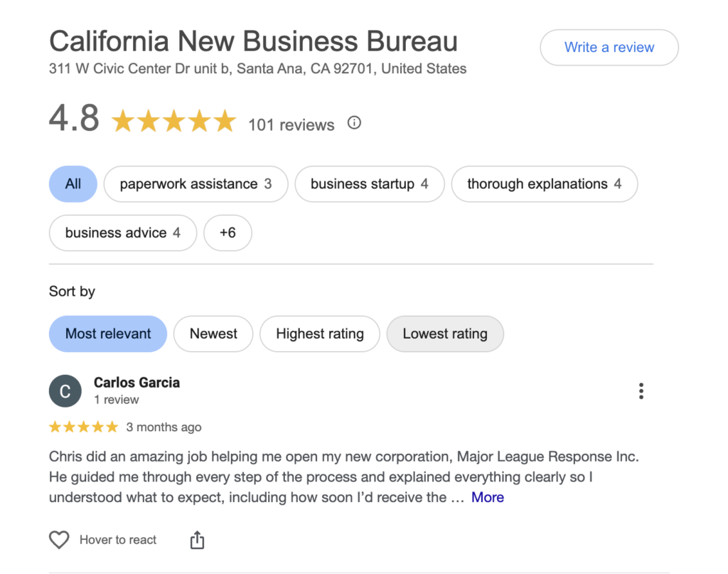Sort reviews by Lowest rating
Image resolution: width=728 pixels, height=574 pixels.
[445, 334]
